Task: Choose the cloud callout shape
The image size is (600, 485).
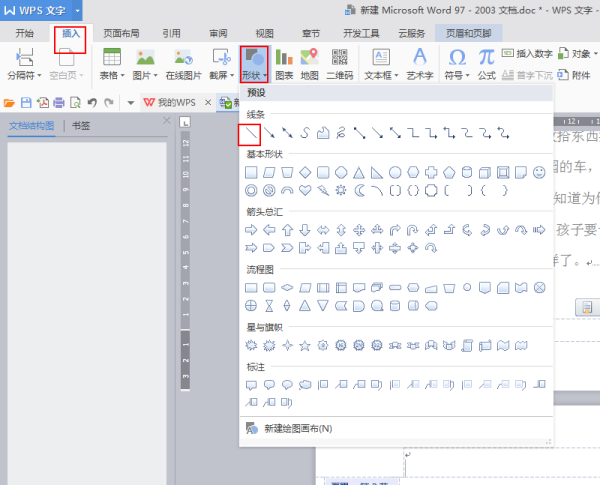Action: point(305,385)
